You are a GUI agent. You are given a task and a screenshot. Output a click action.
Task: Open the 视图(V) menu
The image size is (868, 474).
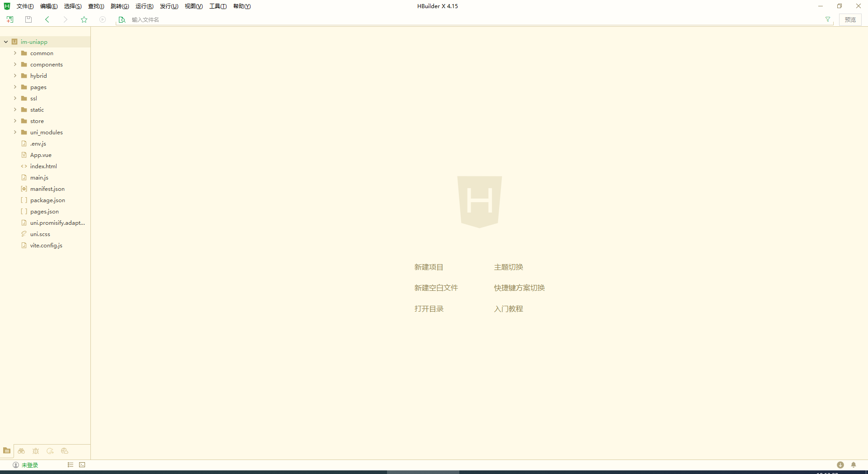pyautogui.click(x=193, y=6)
